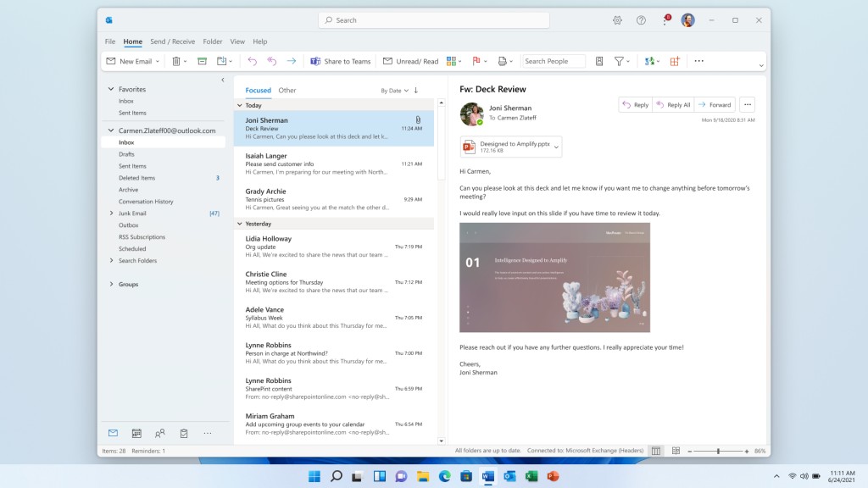Switch to Reading view in the status bar
Viewport: 868px width, 488px height.
(x=675, y=451)
